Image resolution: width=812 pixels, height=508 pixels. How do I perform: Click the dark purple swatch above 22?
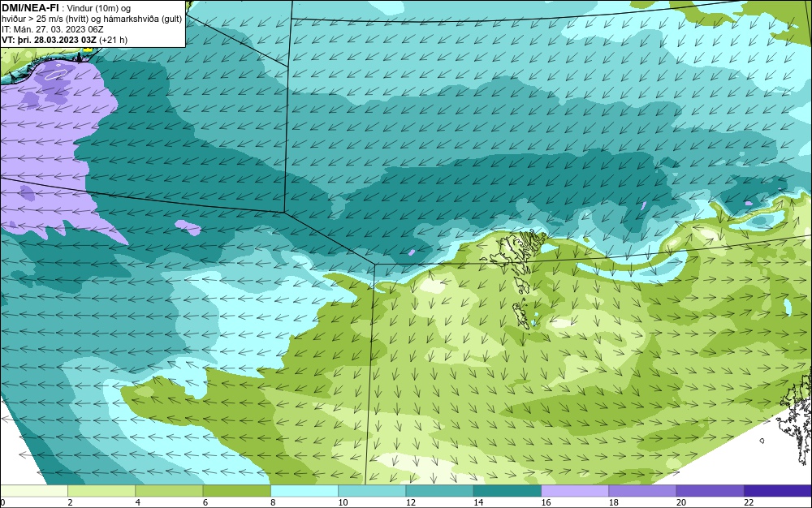[778, 491]
